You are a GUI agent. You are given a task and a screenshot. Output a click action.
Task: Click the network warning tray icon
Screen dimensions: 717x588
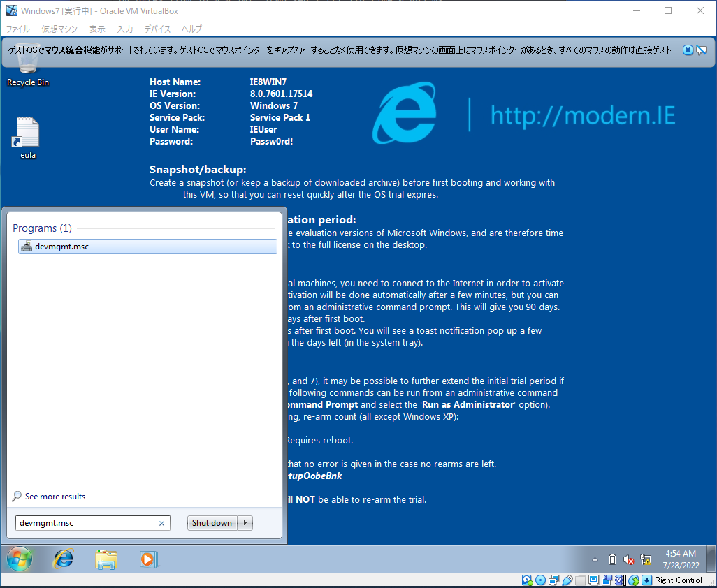point(646,559)
